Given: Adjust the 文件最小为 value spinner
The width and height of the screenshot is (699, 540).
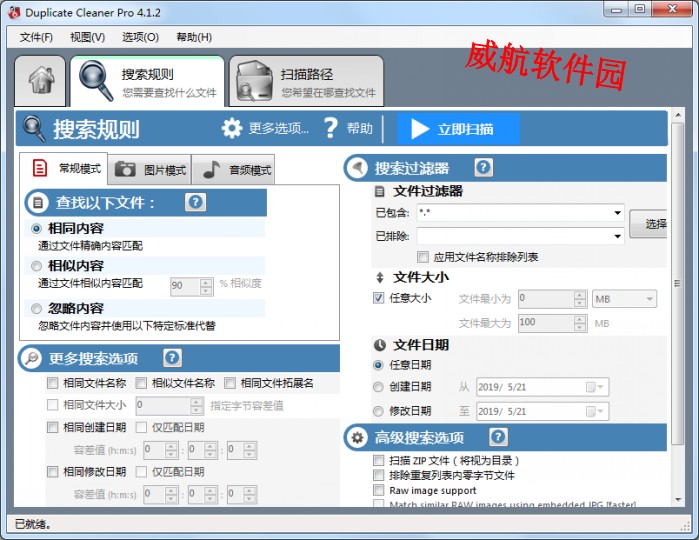Looking at the screenshot, I should [580, 299].
